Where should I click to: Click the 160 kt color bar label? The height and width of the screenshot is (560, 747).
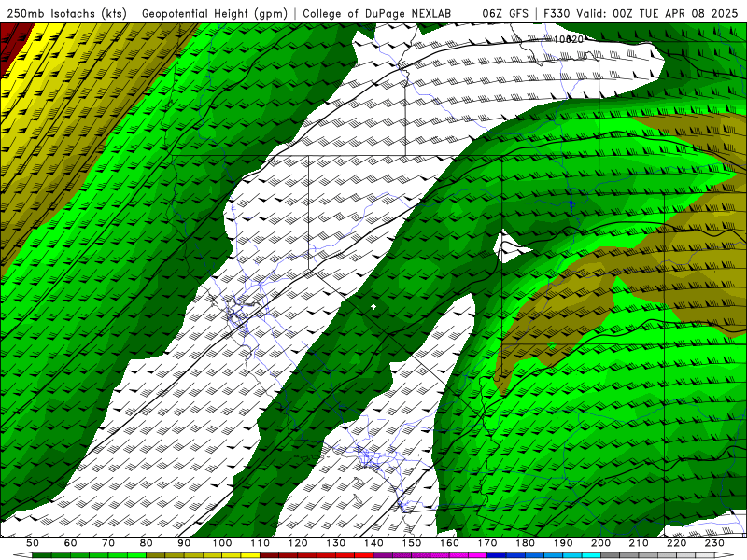point(449,543)
